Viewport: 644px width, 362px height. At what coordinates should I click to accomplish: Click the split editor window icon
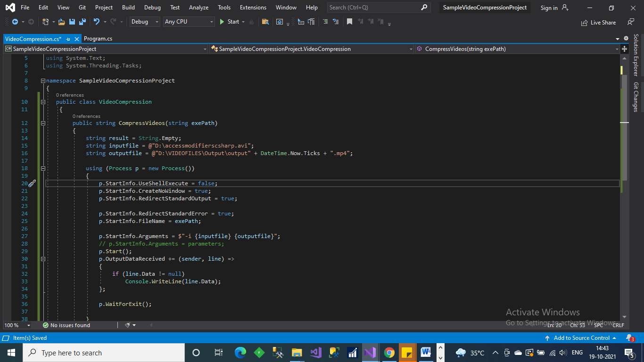pos(625,49)
